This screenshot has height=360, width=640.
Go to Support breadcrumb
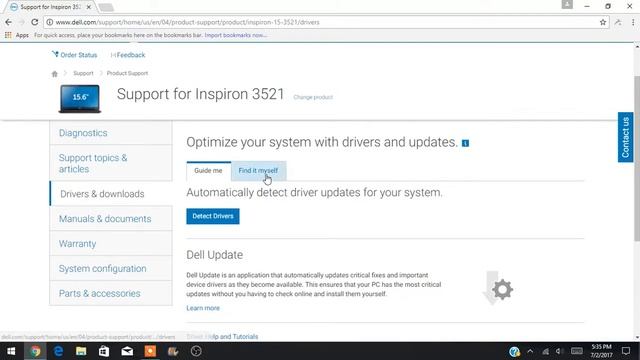(x=83, y=73)
